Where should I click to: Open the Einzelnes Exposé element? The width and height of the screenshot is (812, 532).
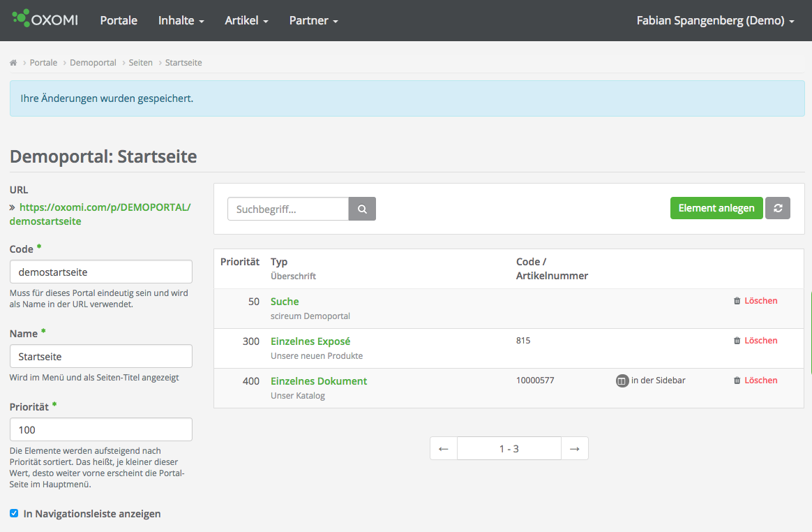click(x=310, y=341)
